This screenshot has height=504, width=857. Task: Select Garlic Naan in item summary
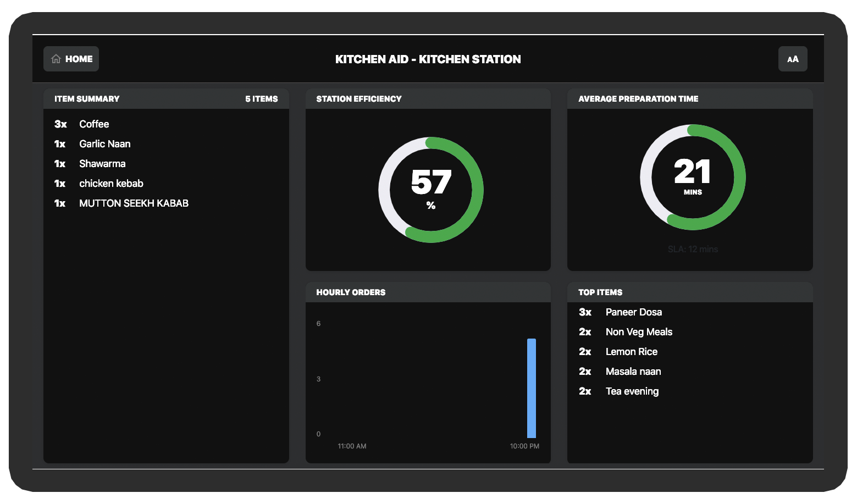(x=104, y=144)
